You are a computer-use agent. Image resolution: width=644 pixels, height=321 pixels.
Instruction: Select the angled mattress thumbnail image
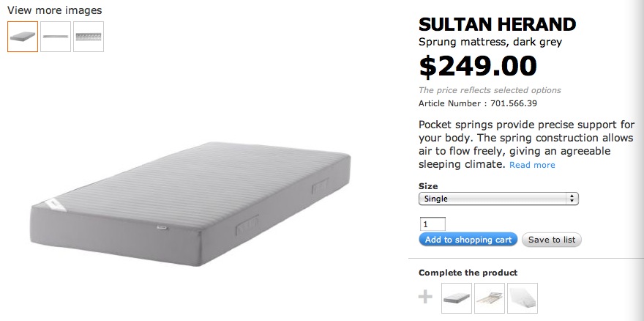23,37
